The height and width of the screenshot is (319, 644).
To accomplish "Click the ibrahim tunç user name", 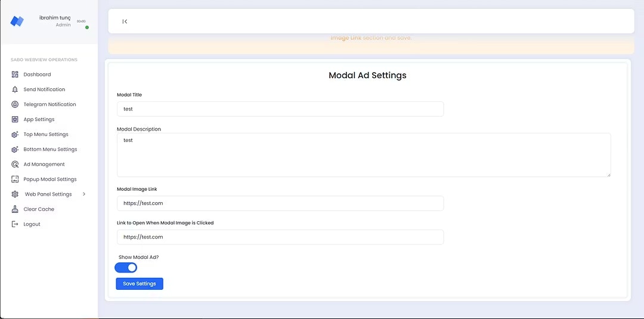I will (x=55, y=18).
